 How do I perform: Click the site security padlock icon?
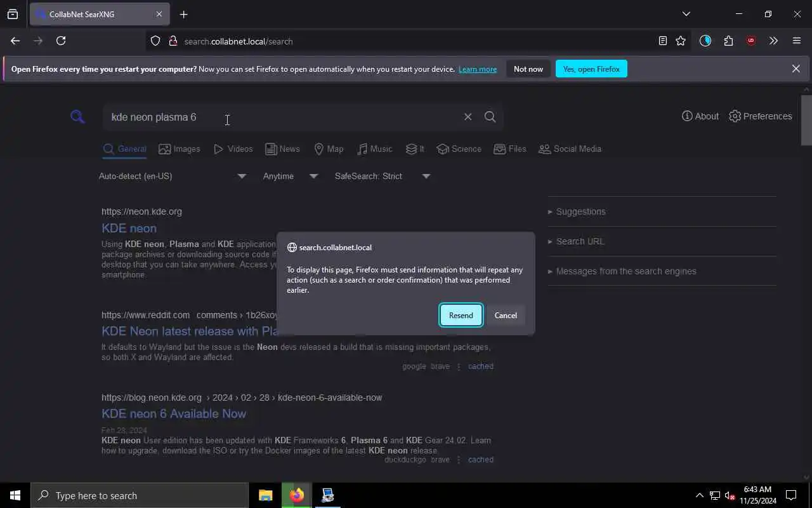click(173, 41)
